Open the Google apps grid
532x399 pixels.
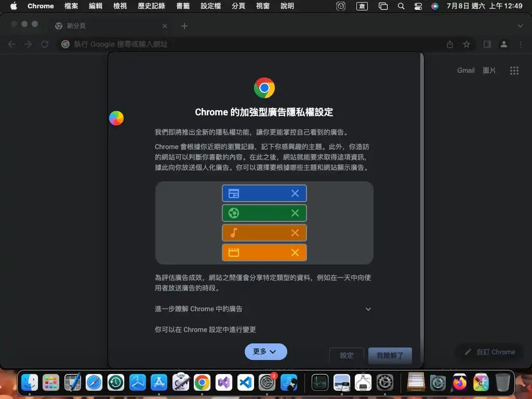(x=514, y=71)
